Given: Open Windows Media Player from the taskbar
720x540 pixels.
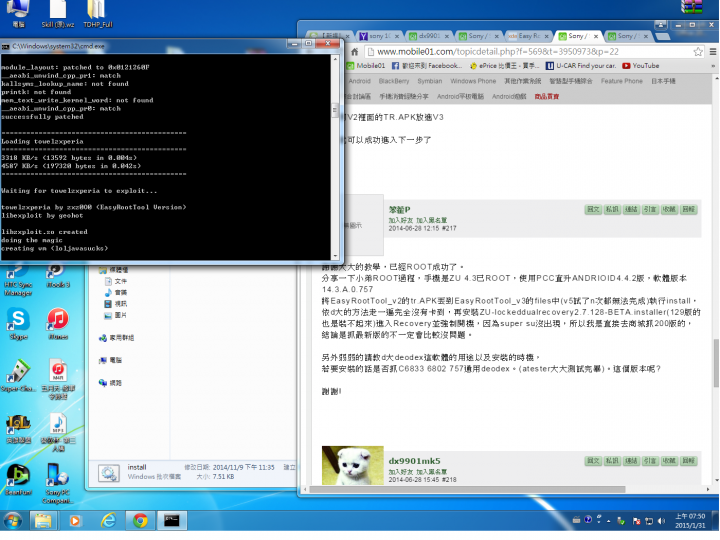Looking at the screenshot, I should pos(74,521).
